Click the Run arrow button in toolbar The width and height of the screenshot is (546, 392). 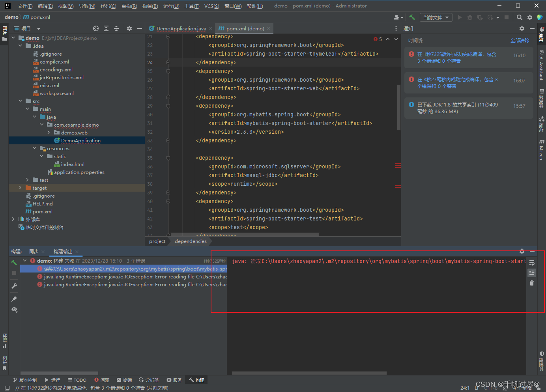click(x=460, y=17)
